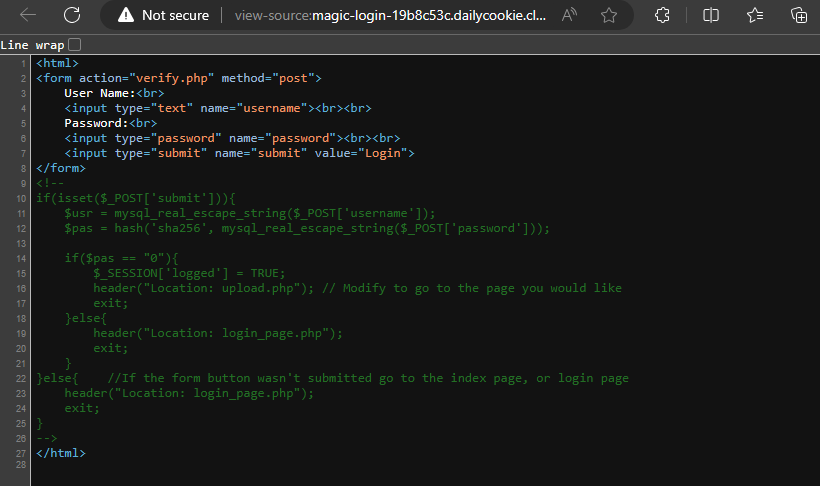Screen dimensions: 820x486
Task: Toggle the split screen icon
Action: (711, 15)
